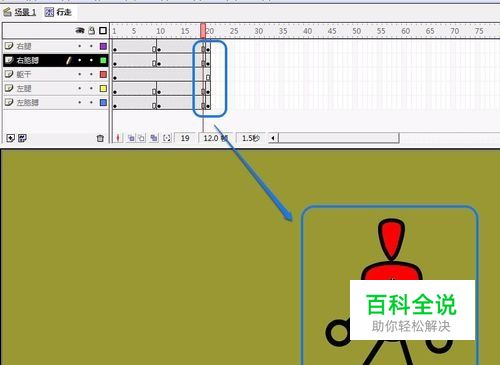This screenshot has height=365, width=500.
Task: Toggle show/hide all layers eye icon
Action: click(80, 31)
